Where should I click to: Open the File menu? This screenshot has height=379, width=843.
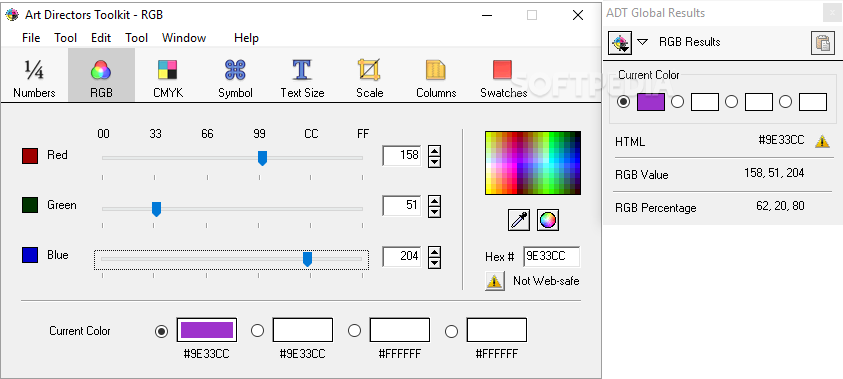point(31,38)
